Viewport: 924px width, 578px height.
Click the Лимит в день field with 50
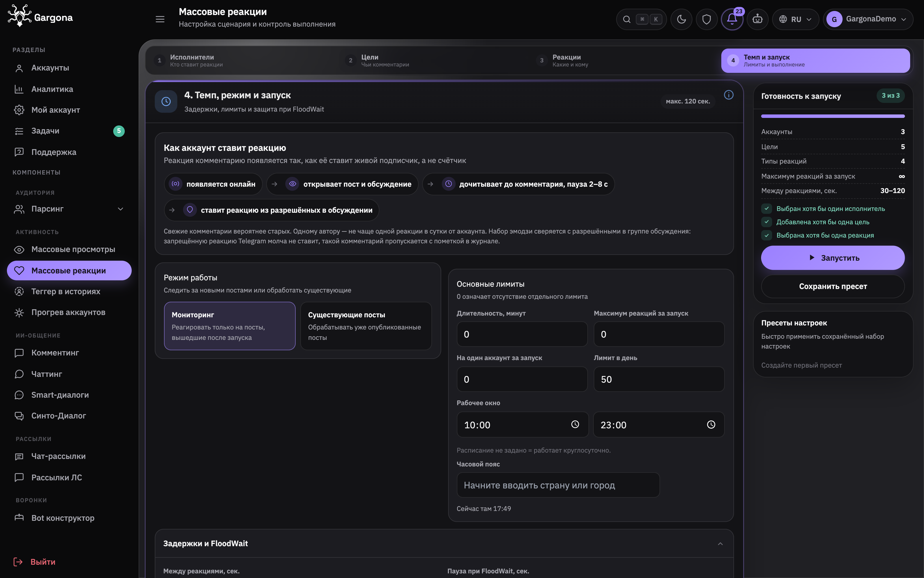tap(659, 379)
